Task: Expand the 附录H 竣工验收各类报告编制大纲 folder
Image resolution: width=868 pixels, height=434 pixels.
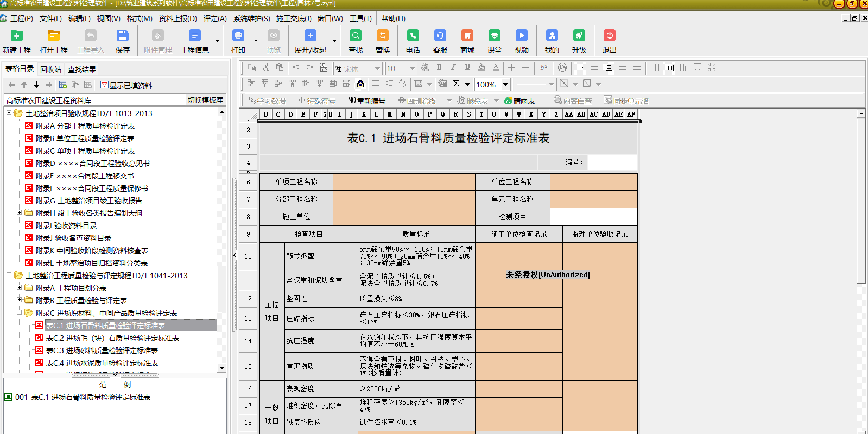Action: point(20,213)
